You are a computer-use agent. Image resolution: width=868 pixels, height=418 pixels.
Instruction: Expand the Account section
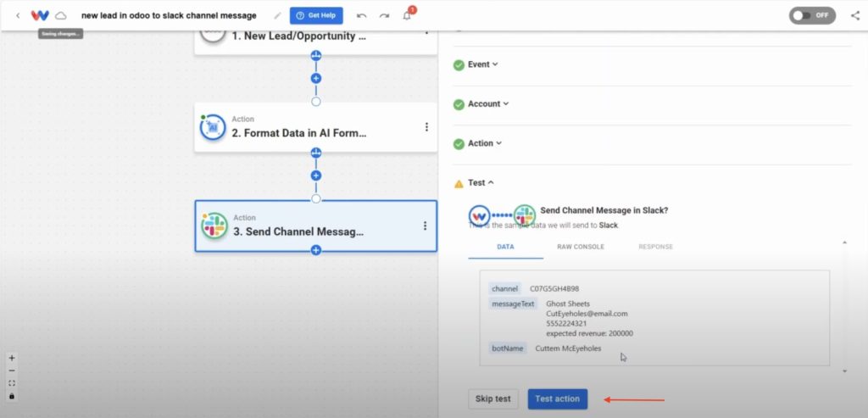pyautogui.click(x=488, y=103)
